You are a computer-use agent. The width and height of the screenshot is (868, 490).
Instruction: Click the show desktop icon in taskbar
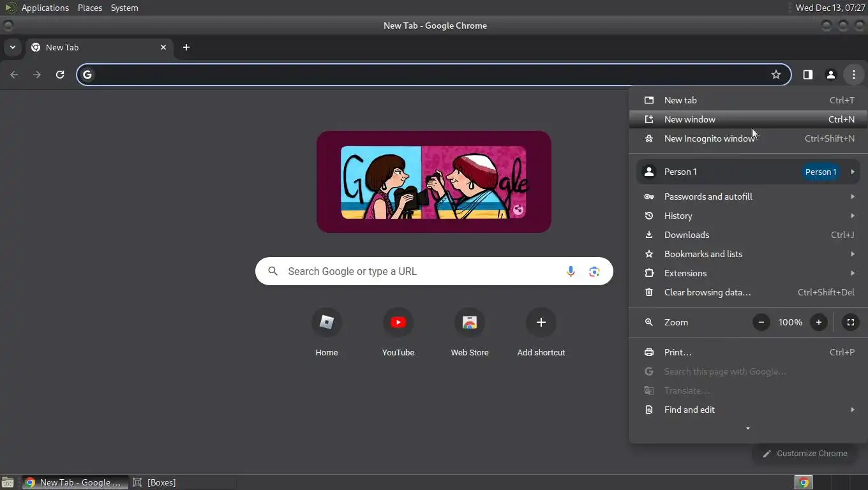point(8,482)
